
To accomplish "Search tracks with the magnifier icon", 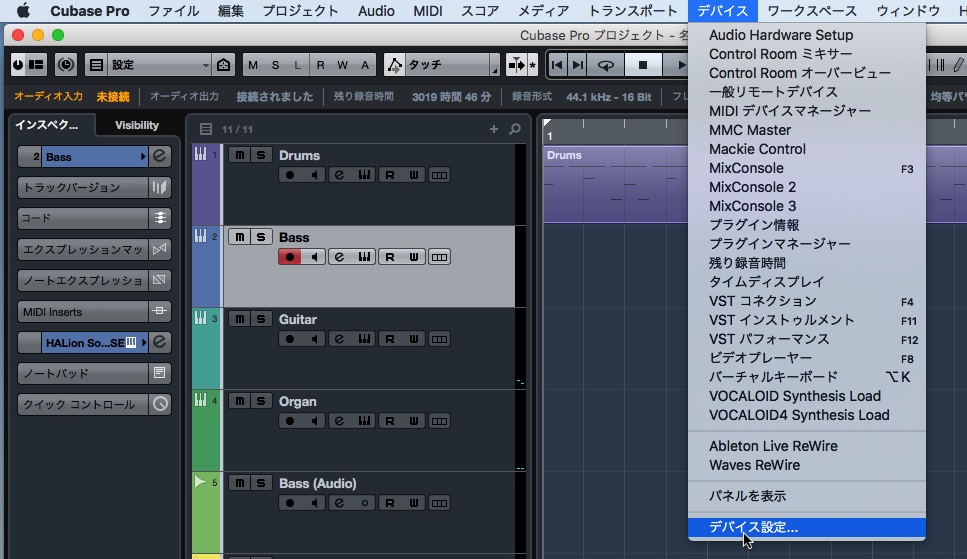I will 515,129.
